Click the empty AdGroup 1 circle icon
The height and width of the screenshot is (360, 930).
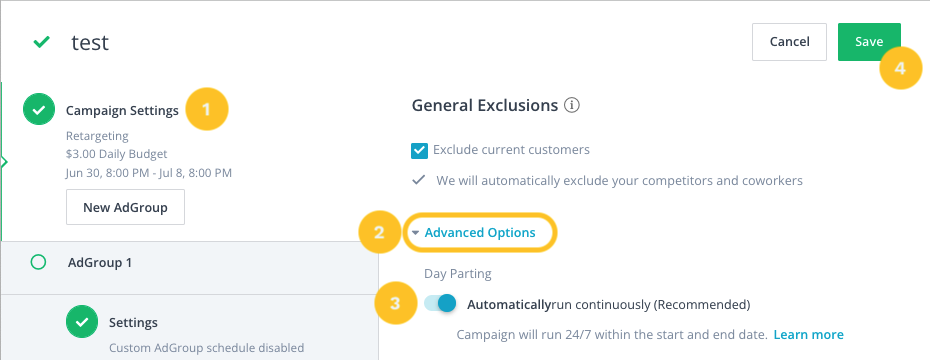38,262
